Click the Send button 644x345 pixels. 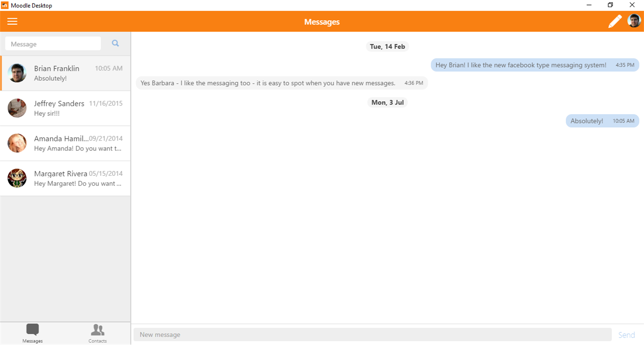627,335
